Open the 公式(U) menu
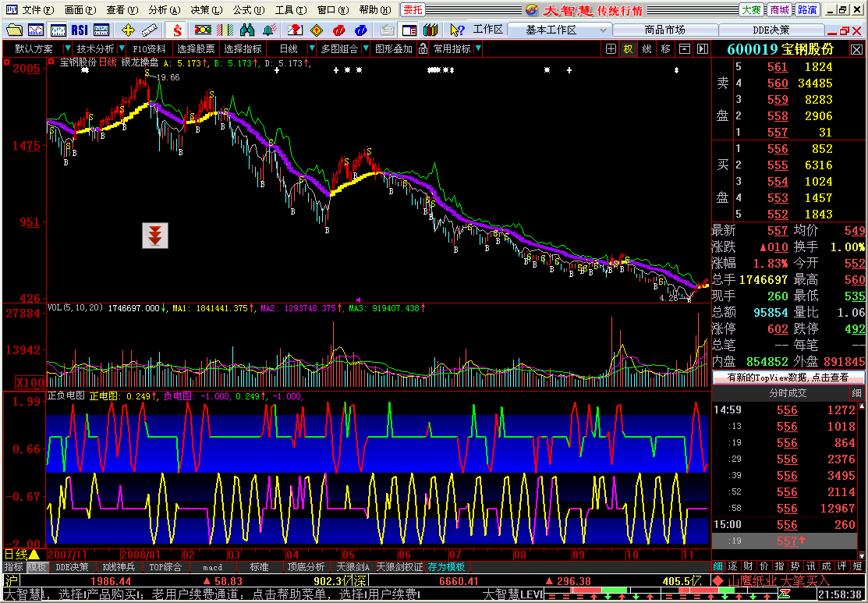The width and height of the screenshot is (868, 603). 249,10
